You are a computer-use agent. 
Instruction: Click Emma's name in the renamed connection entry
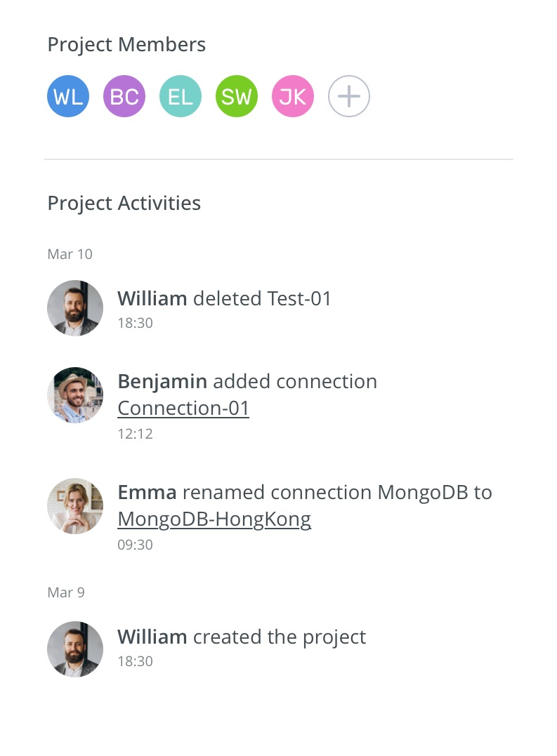148,492
